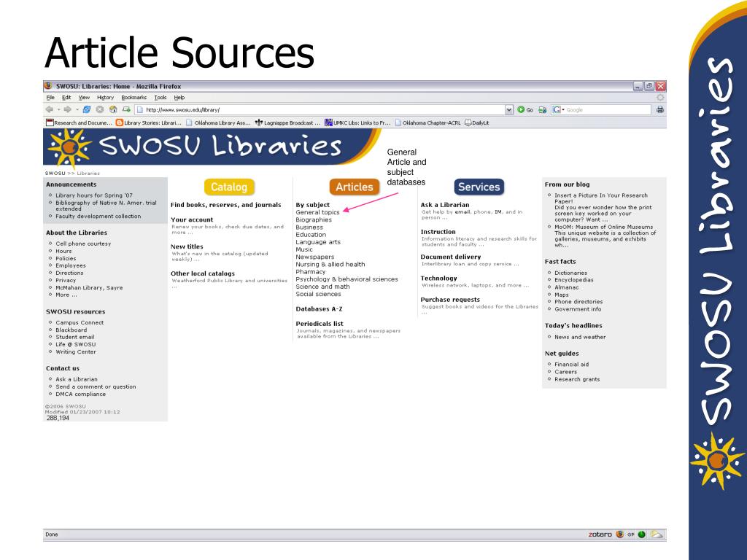Open the address bar history dropdown
The width and height of the screenshot is (747, 560).
508,109
